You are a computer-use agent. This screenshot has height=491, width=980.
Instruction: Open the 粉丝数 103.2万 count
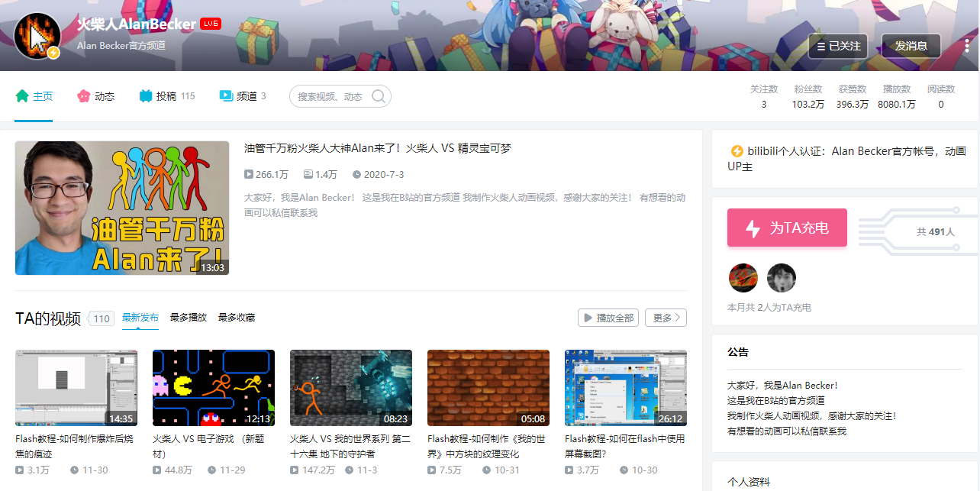tap(808, 97)
